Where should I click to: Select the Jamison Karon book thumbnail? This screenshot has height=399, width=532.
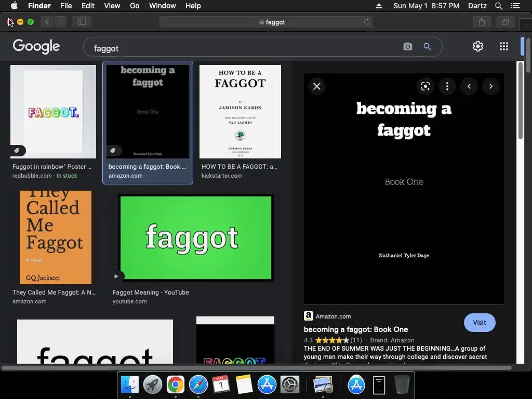tap(240, 112)
